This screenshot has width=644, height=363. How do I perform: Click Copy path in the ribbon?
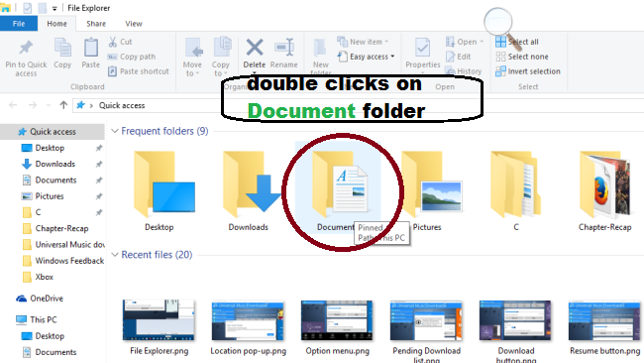(132, 57)
